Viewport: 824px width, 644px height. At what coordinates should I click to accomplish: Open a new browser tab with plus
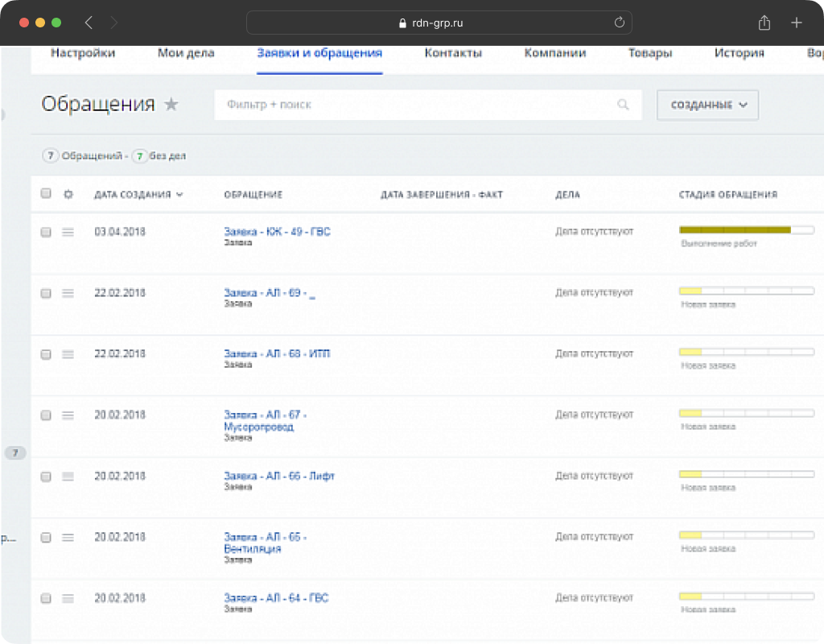point(796,23)
